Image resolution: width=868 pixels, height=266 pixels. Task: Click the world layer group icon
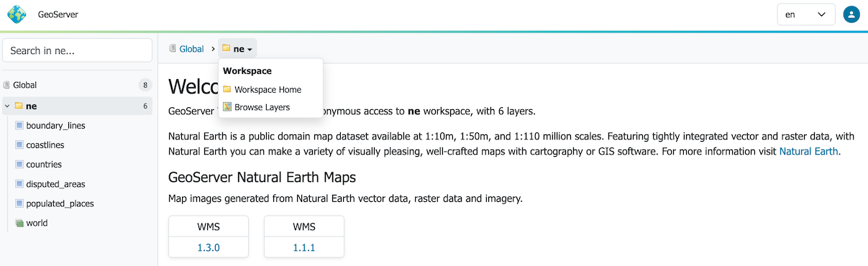coord(19,223)
